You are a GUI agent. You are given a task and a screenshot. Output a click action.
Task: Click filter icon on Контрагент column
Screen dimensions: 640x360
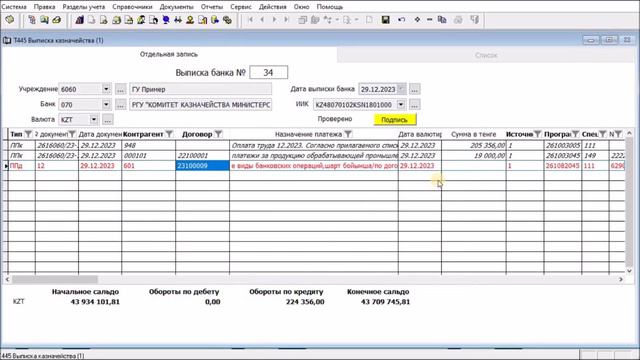click(169, 134)
